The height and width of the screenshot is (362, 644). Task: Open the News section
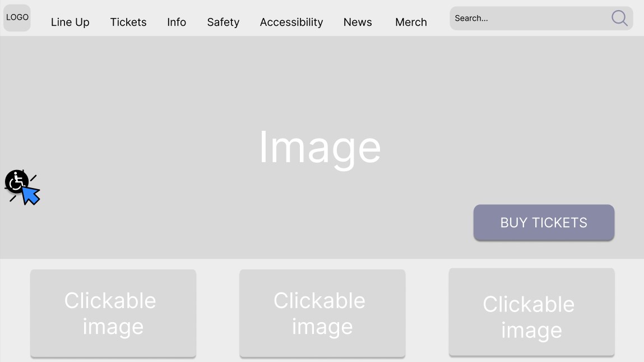(358, 22)
